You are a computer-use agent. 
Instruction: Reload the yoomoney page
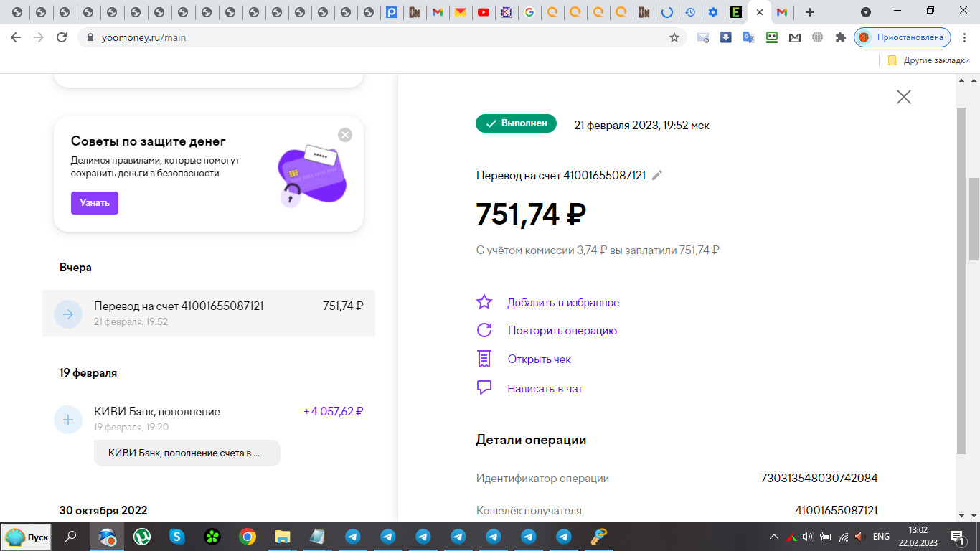[x=62, y=37]
